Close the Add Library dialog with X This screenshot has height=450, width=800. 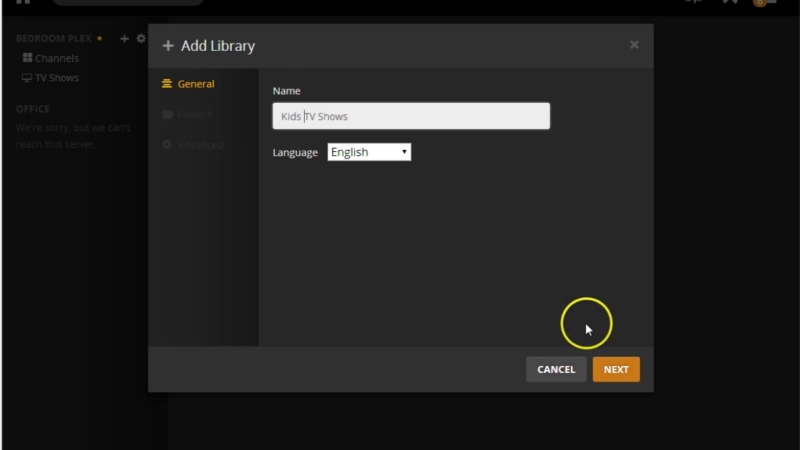click(634, 45)
